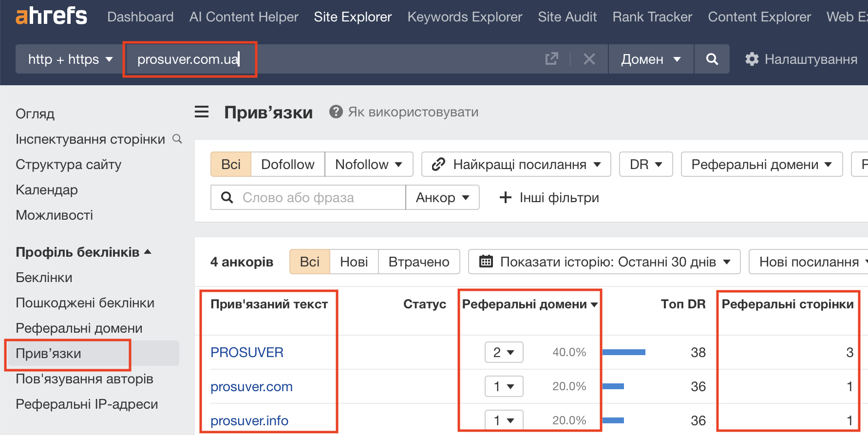The width and height of the screenshot is (868, 435).
Task: Open Огляд in the sidebar
Action: (35, 113)
